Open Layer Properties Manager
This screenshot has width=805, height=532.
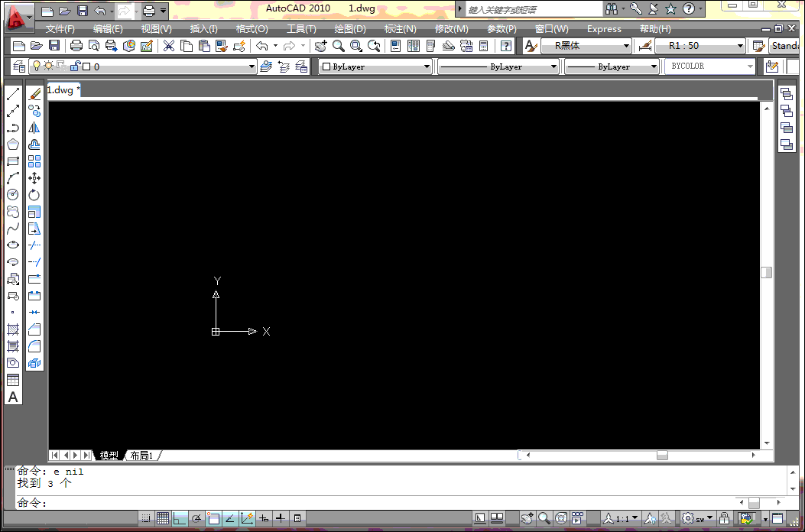click(x=20, y=66)
